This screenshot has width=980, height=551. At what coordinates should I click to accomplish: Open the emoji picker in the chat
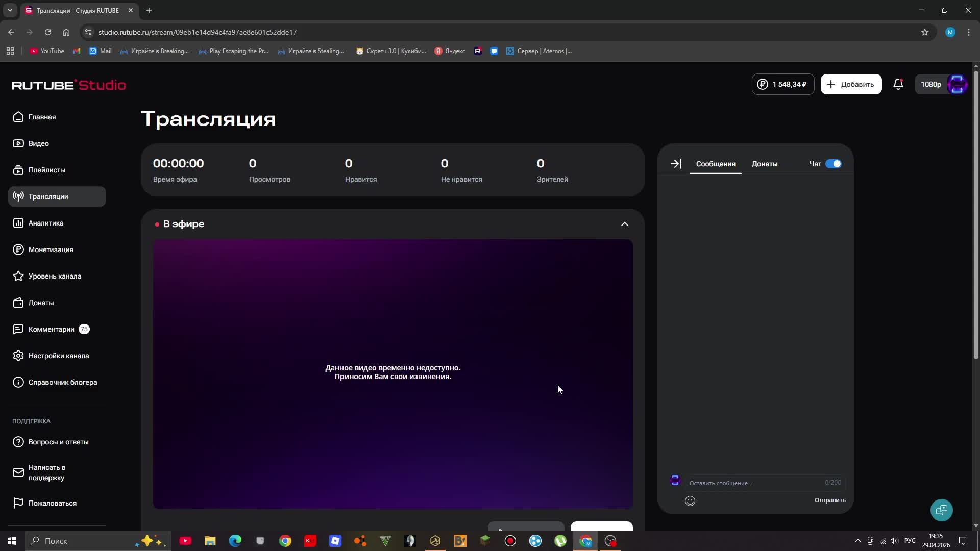coord(690,501)
